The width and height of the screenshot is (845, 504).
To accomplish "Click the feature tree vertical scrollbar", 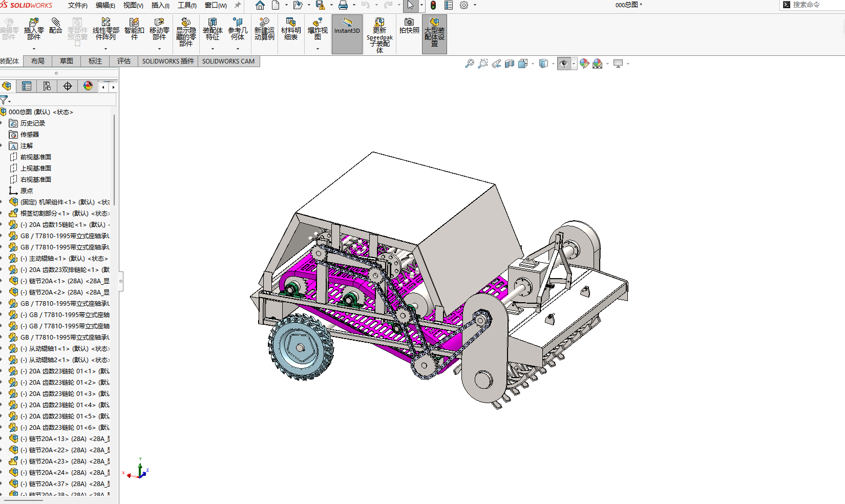I will coord(114,160).
